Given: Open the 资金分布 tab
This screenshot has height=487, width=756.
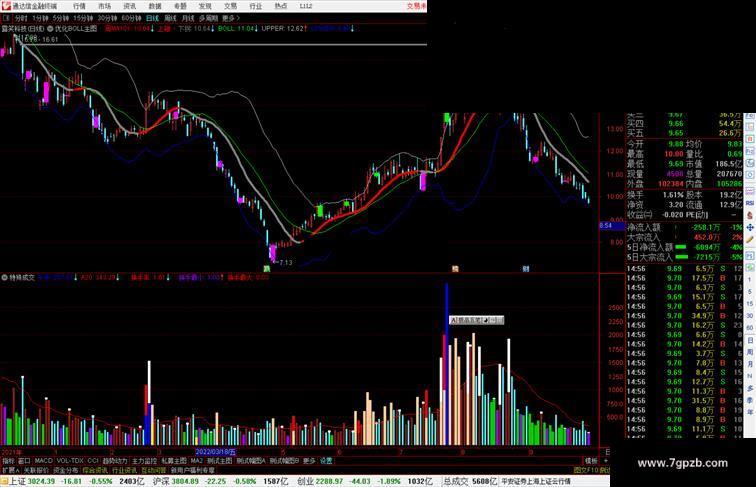Looking at the screenshot, I should click(66, 470).
